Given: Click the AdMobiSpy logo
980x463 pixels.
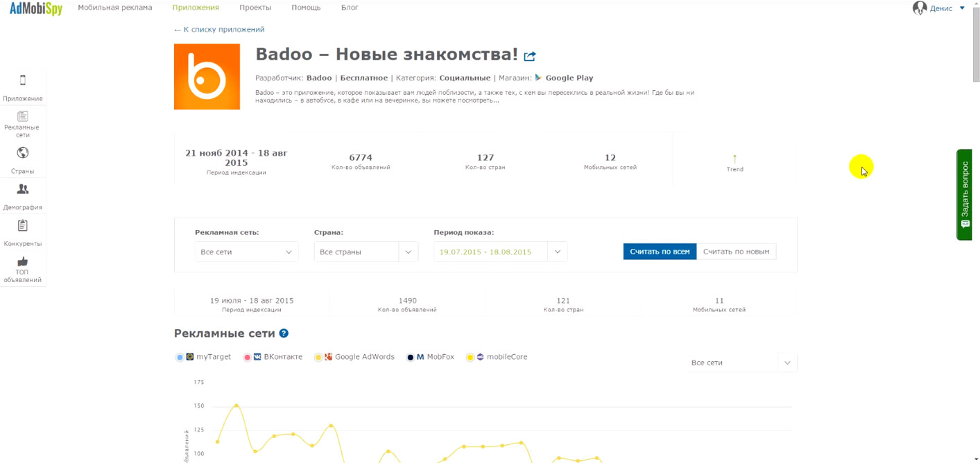Looking at the screenshot, I should point(35,8).
